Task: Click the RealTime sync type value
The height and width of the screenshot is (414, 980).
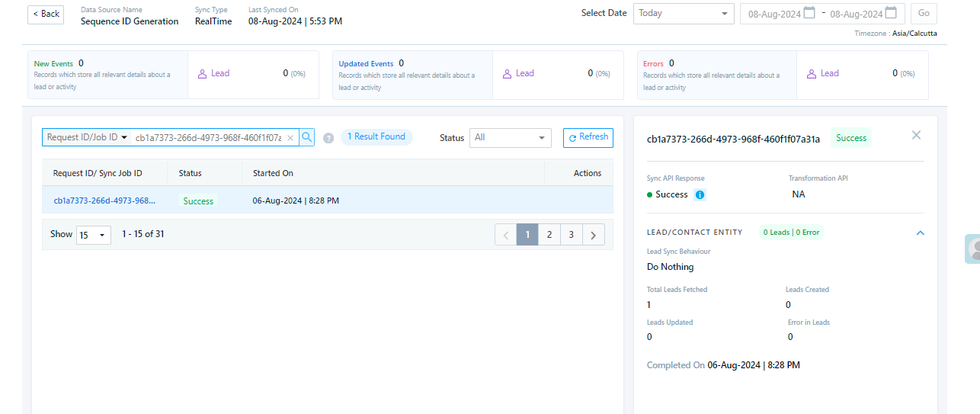Action: click(x=213, y=21)
